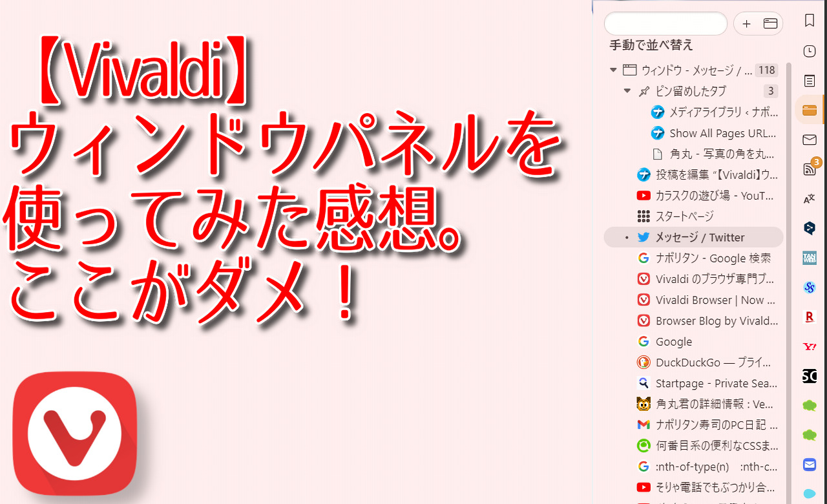
Task: Open the Translate panel icon
Action: [x=809, y=199]
